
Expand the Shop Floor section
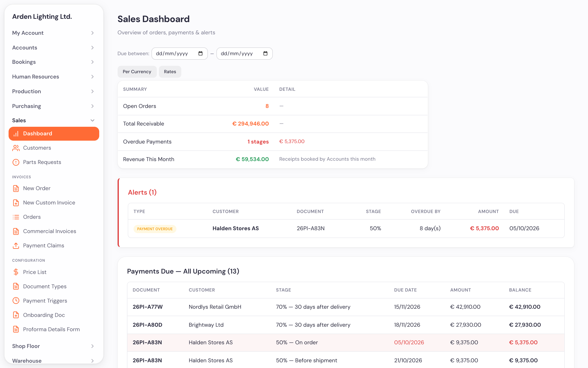[x=53, y=346]
